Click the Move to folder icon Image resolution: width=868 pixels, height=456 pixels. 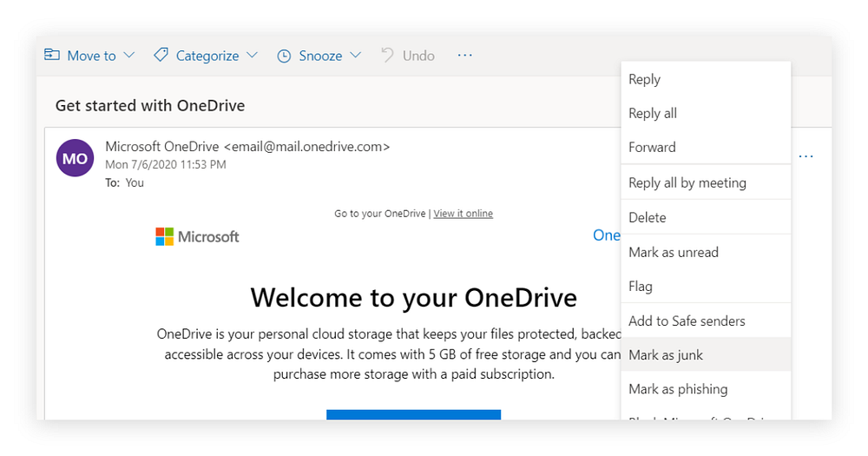click(x=52, y=55)
